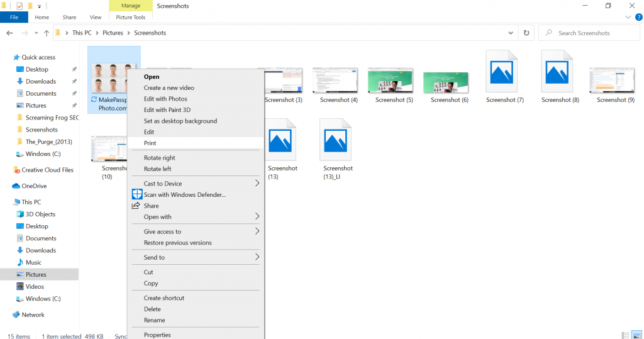Click the OneDrive cloud icon in sidebar
The height and width of the screenshot is (339, 644).
16,186
